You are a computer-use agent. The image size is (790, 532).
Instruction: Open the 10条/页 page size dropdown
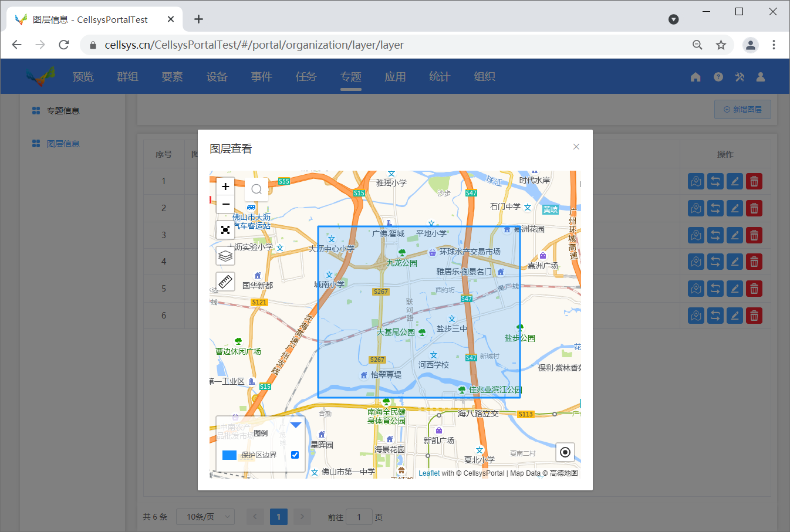pos(205,517)
